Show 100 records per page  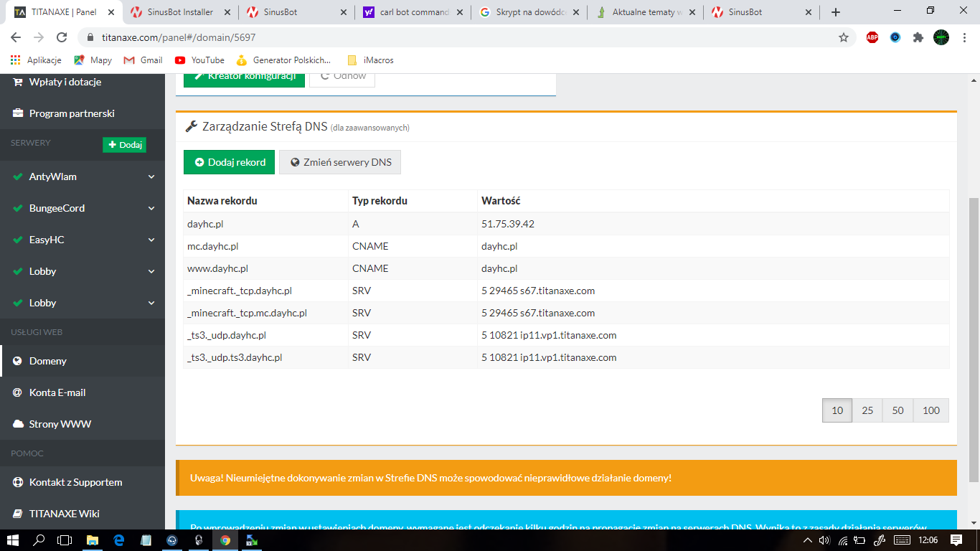point(931,410)
